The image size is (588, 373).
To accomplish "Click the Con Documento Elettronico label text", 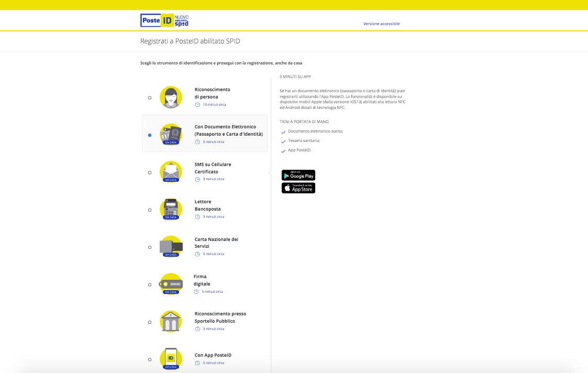I will 229,130.
